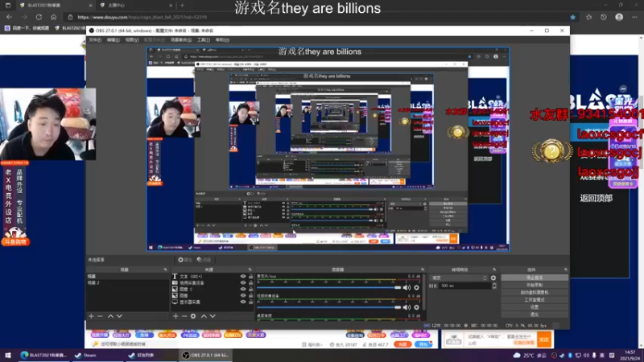Move source up in sources list
644x362 pixels.
[x=204, y=316]
